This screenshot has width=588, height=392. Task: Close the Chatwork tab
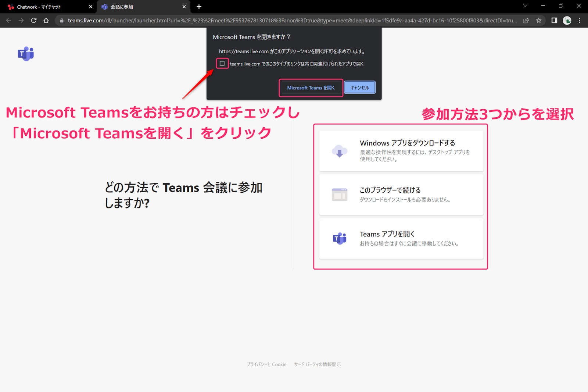pos(90,7)
